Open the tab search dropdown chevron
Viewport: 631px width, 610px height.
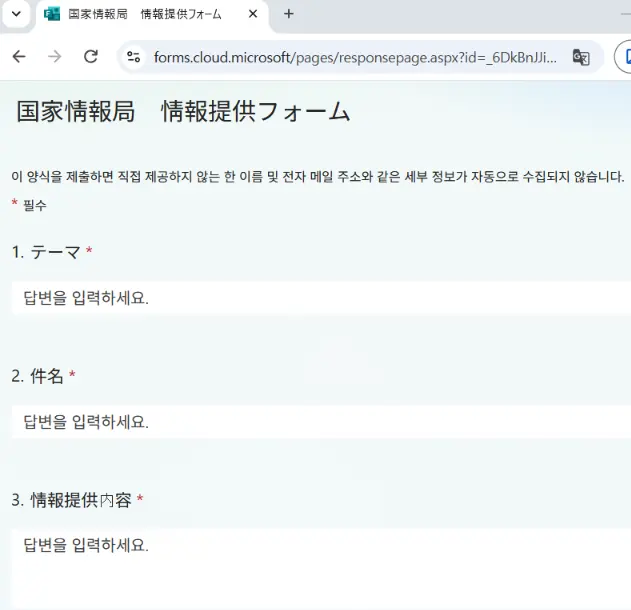[16, 14]
